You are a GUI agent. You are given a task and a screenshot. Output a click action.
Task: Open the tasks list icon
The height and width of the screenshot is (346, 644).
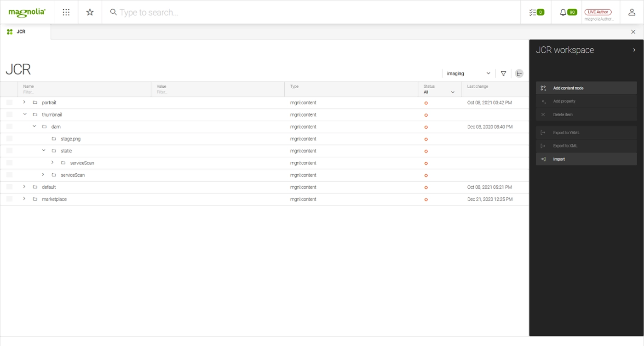click(x=536, y=12)
